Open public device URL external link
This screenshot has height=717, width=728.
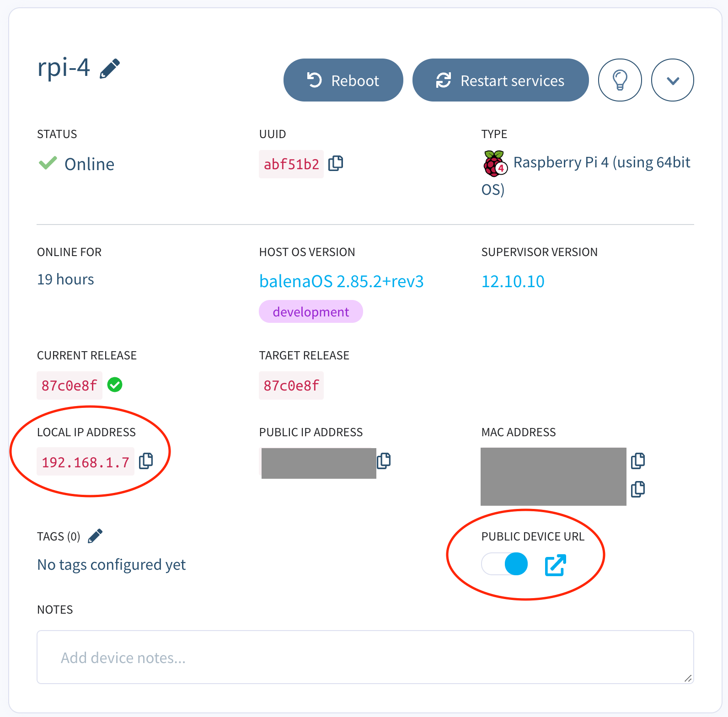pyautogui.click(x=555, y=565)
